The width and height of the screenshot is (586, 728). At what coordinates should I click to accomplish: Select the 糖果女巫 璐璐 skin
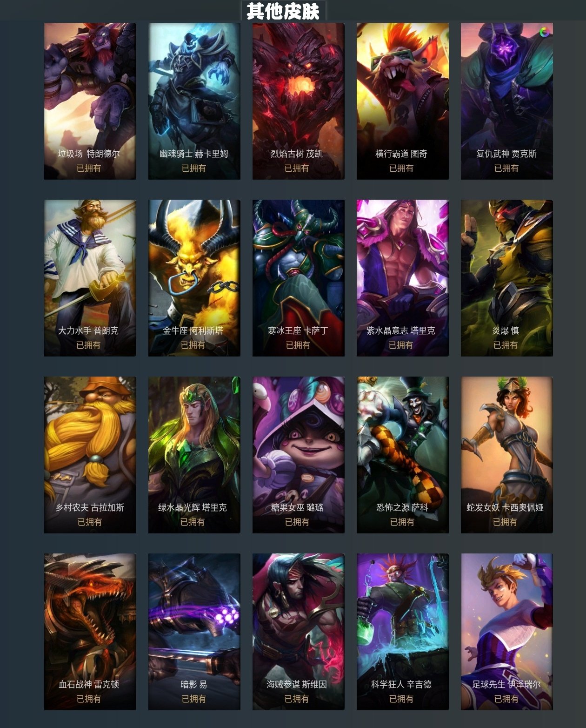299,455
